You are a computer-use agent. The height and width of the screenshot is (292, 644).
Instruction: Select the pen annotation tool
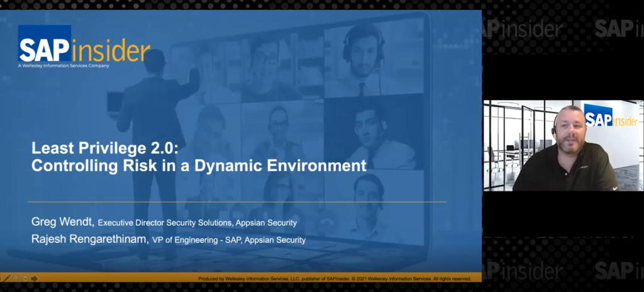tap(7, 278)
